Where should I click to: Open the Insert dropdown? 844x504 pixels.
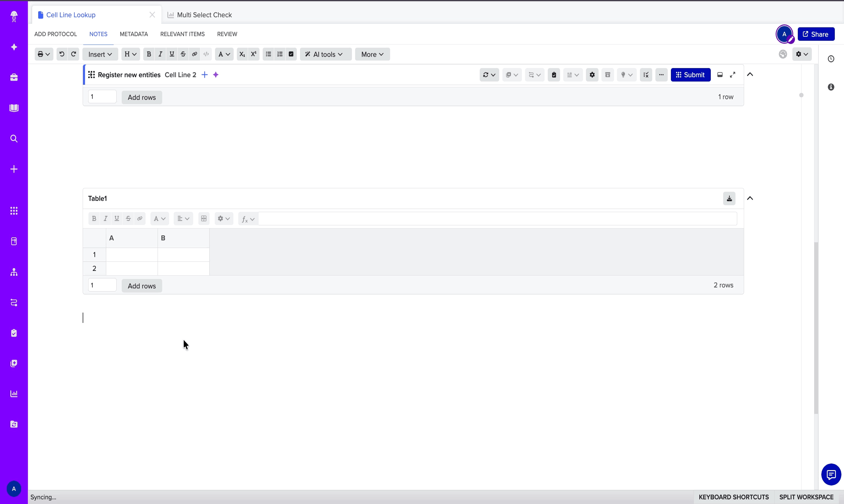click(100, 54)
